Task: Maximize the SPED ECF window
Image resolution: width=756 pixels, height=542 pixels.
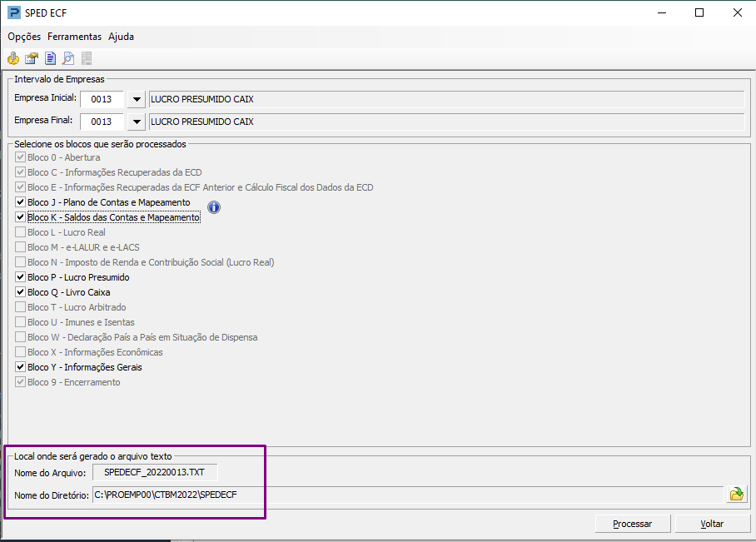Action: (699, 12)
